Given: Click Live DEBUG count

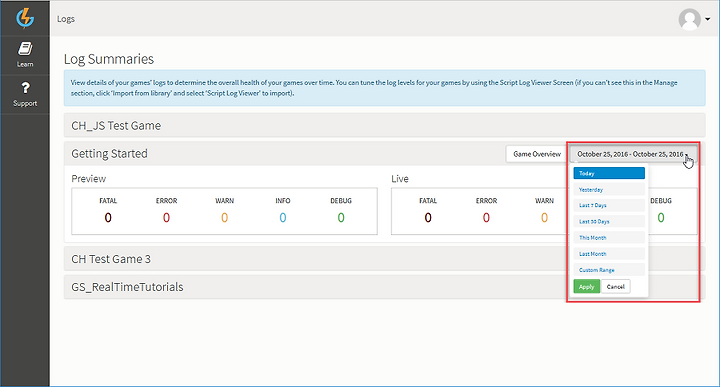Looking at the screenshot, I should click(661, 218).
